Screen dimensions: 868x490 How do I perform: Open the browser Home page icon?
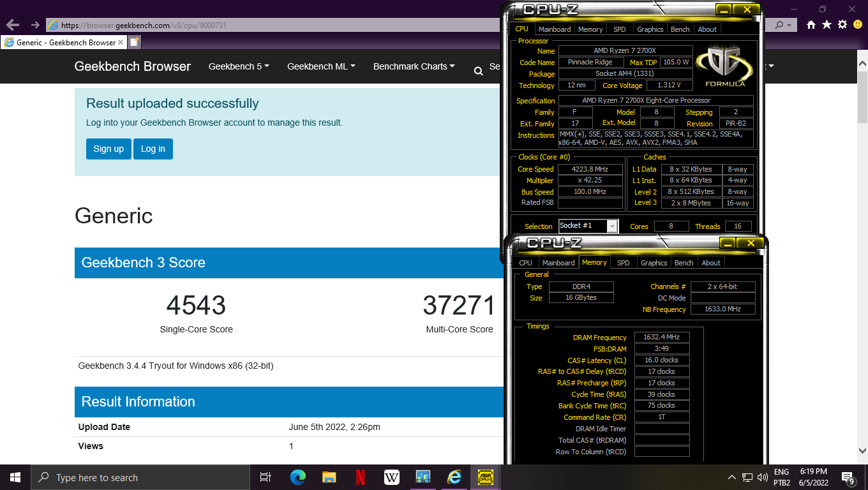pyautogui.click(x=811, y=25)
